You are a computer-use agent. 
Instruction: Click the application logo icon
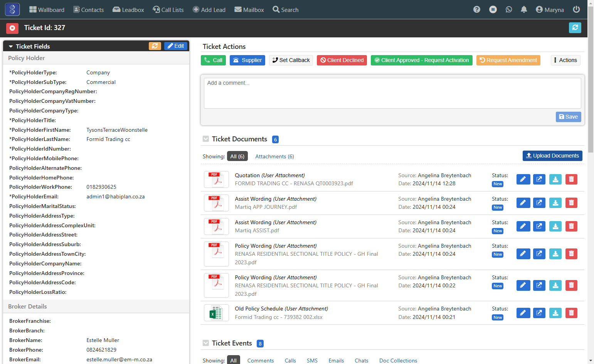pos(12,10)
